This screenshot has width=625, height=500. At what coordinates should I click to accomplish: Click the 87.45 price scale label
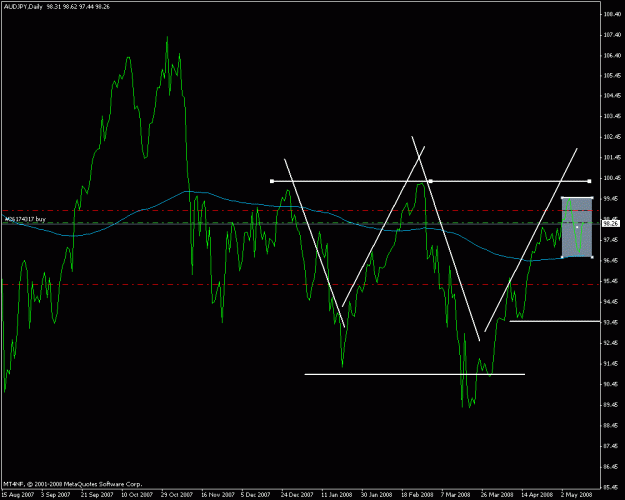tap(612, 446)
